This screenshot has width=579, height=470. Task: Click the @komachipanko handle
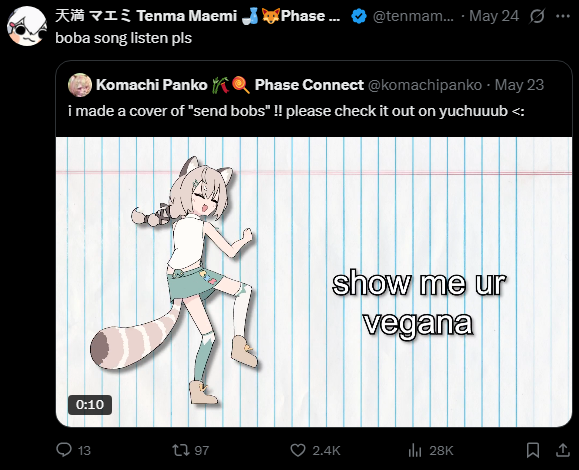click(x=425, y=85)
